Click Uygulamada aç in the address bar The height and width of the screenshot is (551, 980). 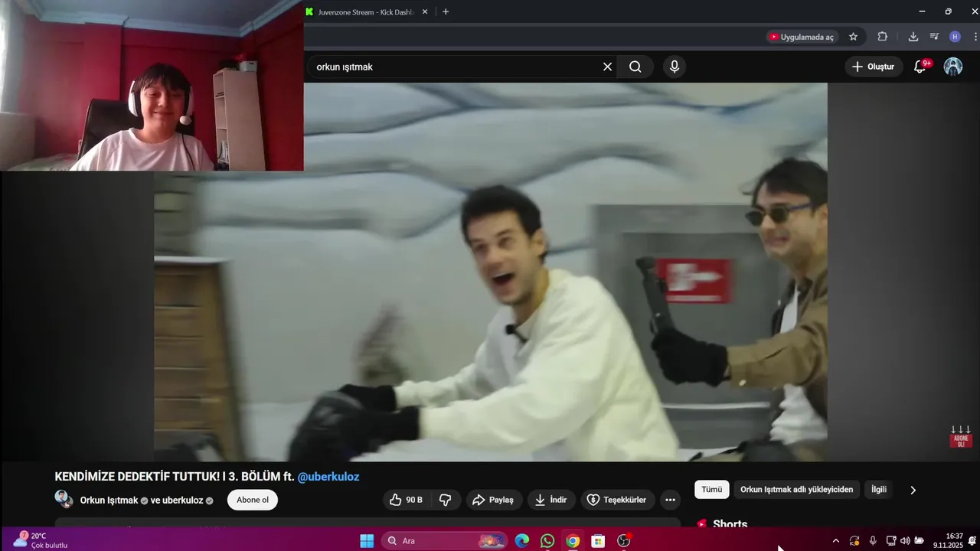[802, 37]
